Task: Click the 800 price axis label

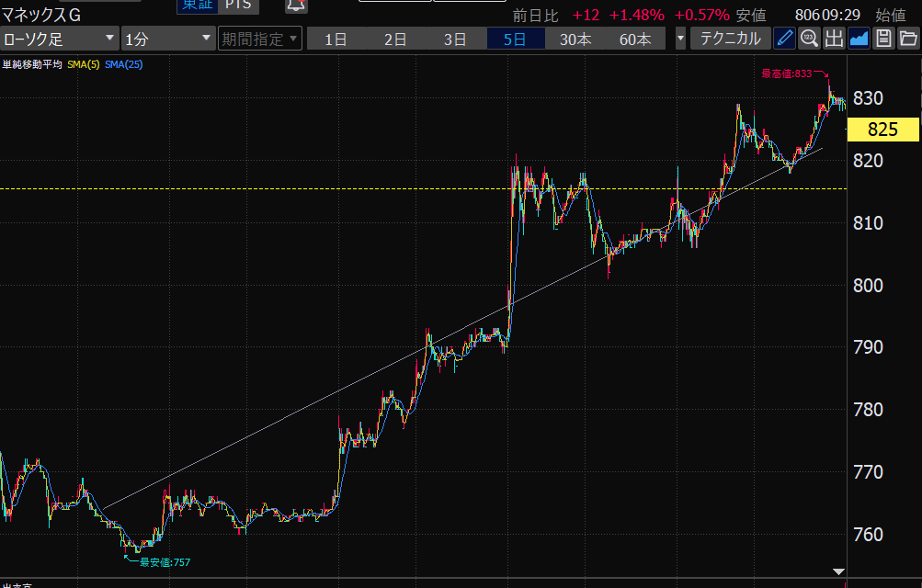Action: [868, 286]
